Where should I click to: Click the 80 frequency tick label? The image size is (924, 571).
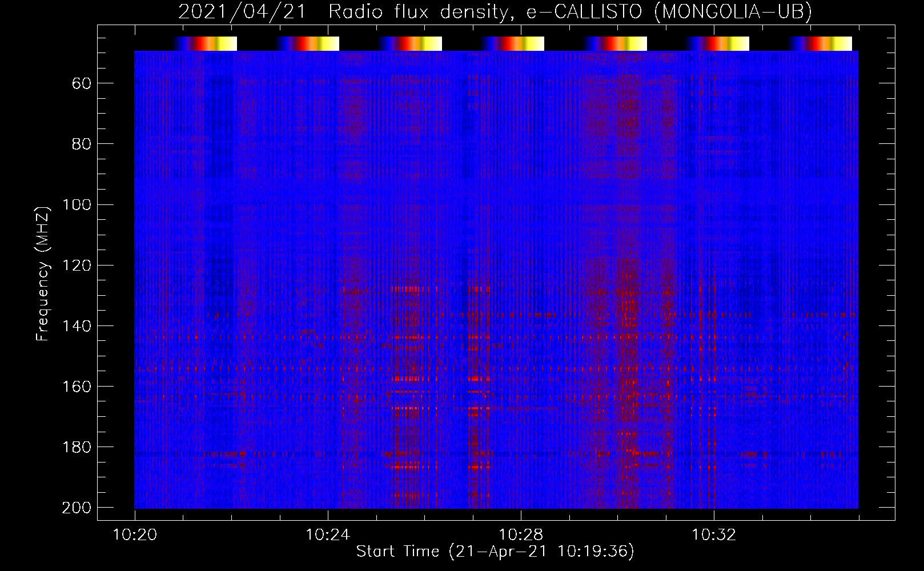click(82, 144)
